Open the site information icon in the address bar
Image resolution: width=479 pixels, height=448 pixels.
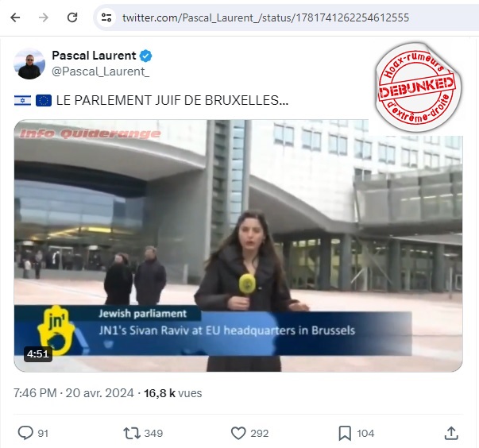[x=106, y=17]
